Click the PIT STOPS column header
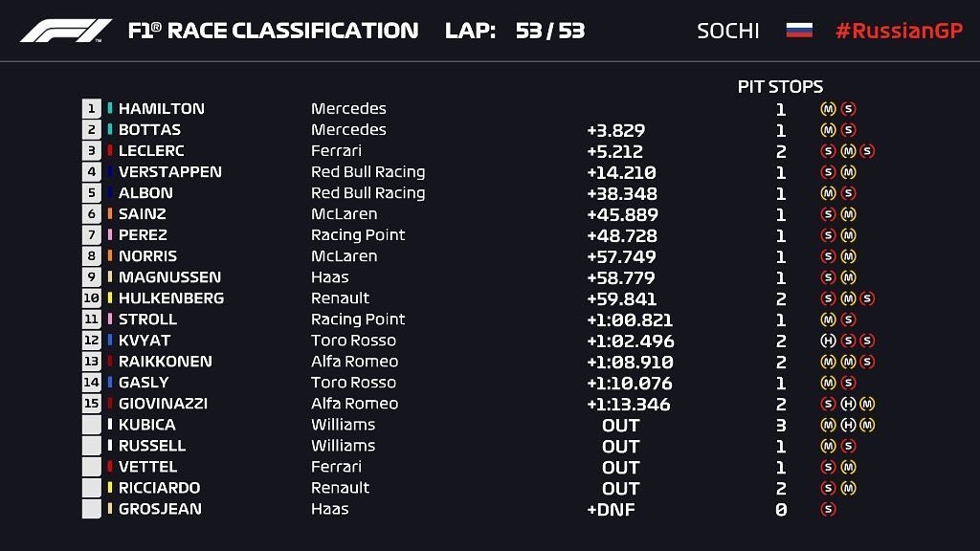The image size is (980, 551). (x=780, y=86)
